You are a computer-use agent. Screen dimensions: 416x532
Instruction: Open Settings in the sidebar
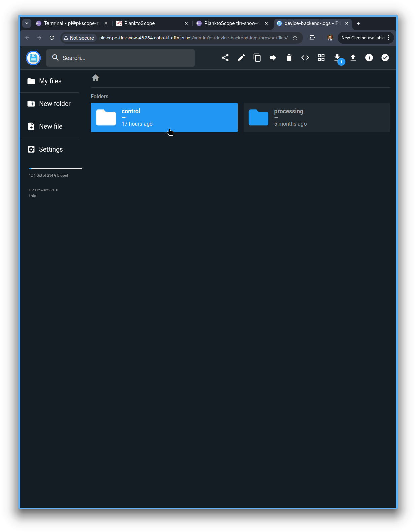click(50, 149)
